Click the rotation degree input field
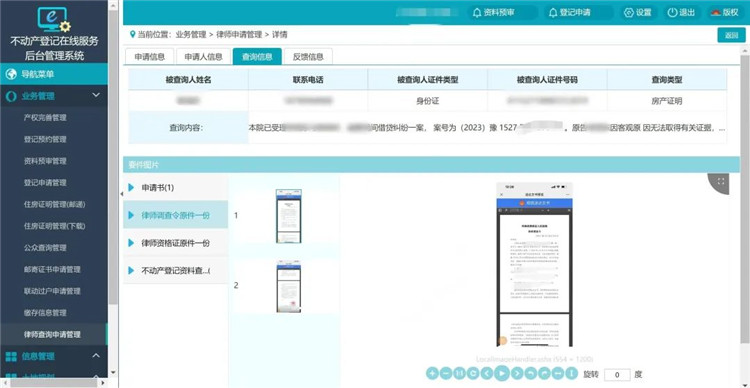The height and width of the screenshot is (388, 750). [617, 374]
